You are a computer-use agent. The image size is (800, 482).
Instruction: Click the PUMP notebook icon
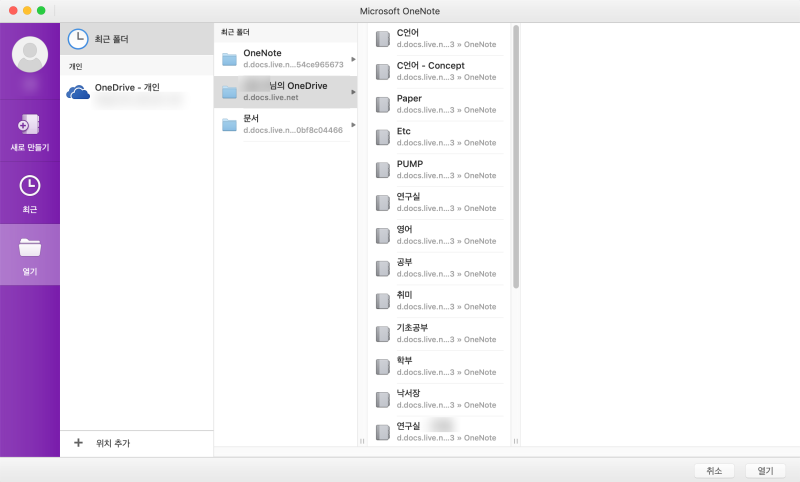click(x=383, y=170)
